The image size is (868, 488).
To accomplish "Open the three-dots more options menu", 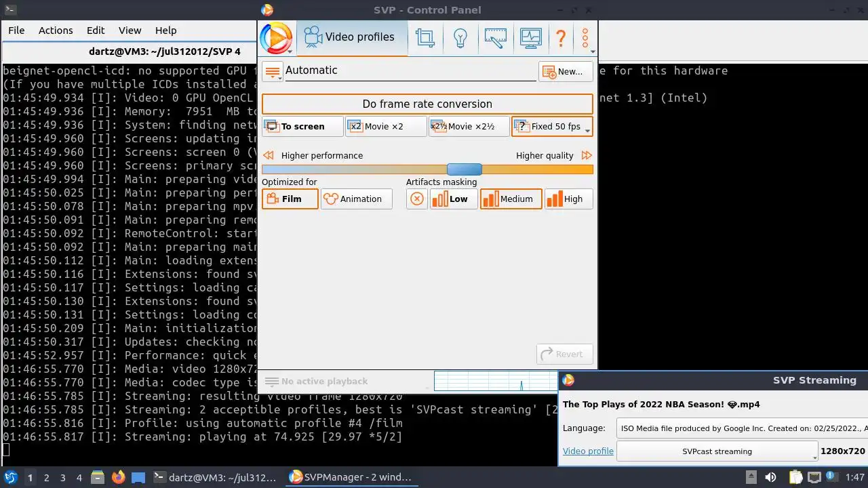I will coord(585,37).
